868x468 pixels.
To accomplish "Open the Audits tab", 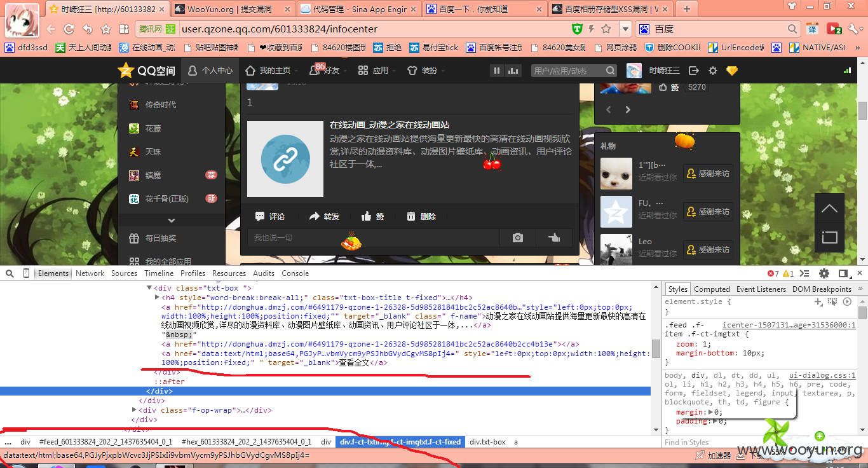I will click(x=264, y=273).
